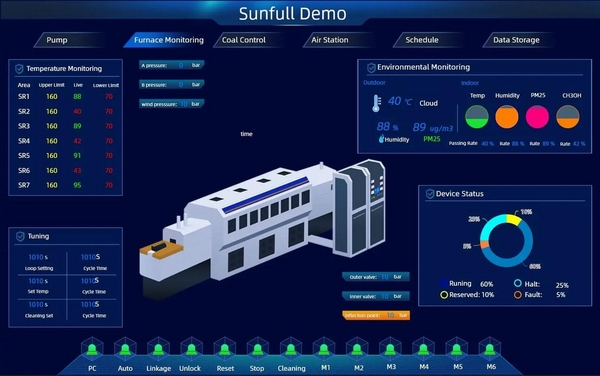Click the furnace control cabinet

[359, 208]
